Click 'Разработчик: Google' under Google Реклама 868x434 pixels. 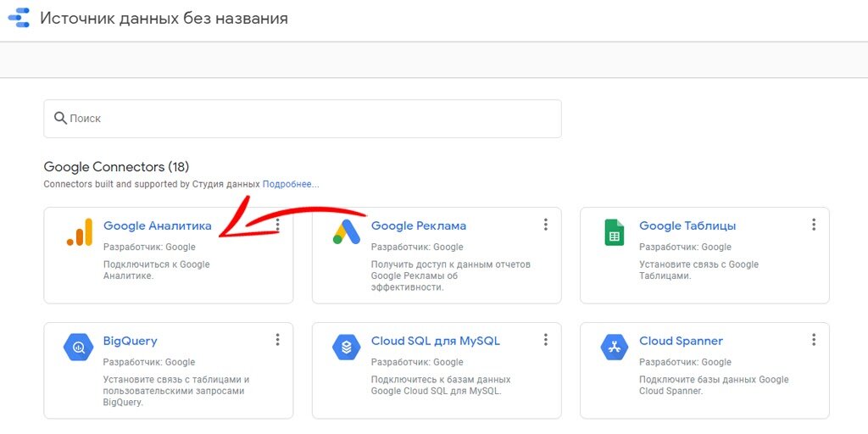417,247
